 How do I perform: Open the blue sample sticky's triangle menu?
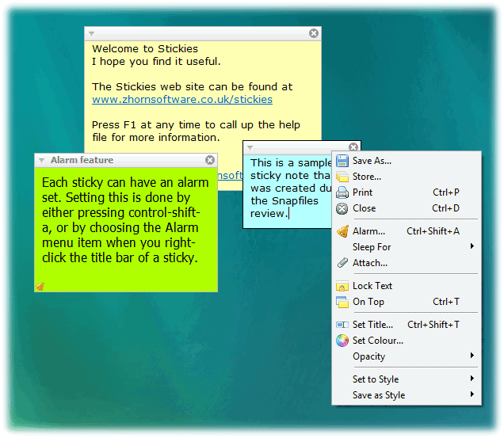(250, 148)
